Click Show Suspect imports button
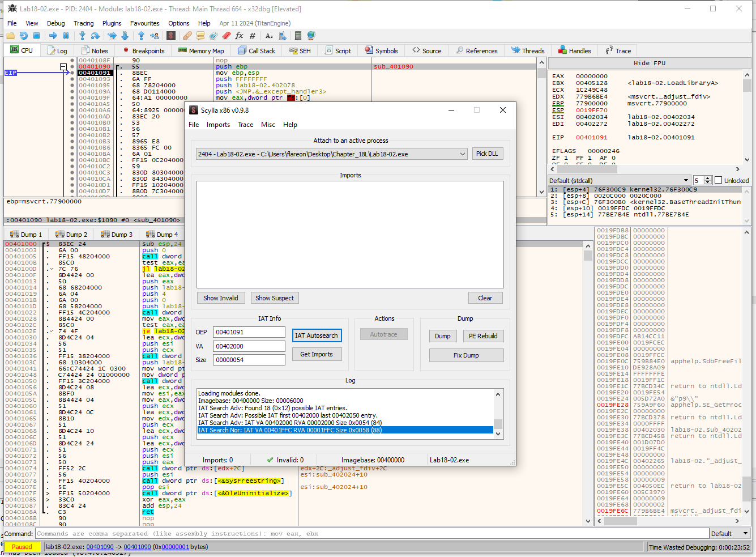Screen dimensions: 756x557 click(x=275, y=298)
